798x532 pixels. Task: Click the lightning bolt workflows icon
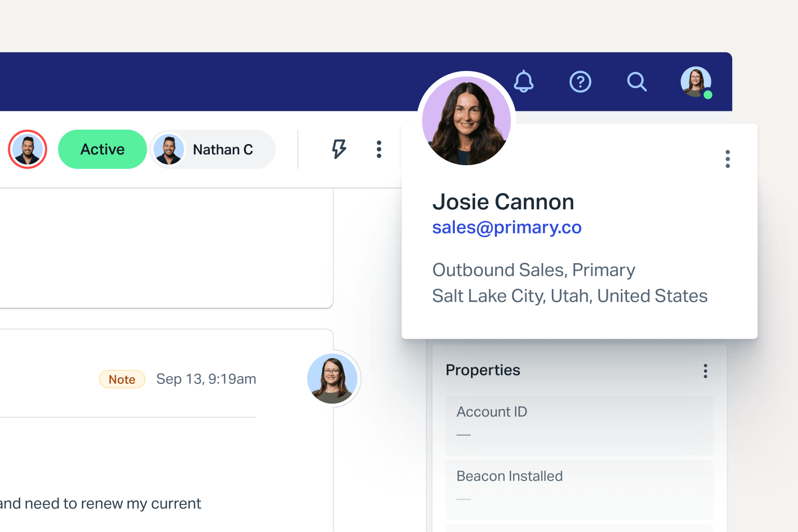coord(339,149)
